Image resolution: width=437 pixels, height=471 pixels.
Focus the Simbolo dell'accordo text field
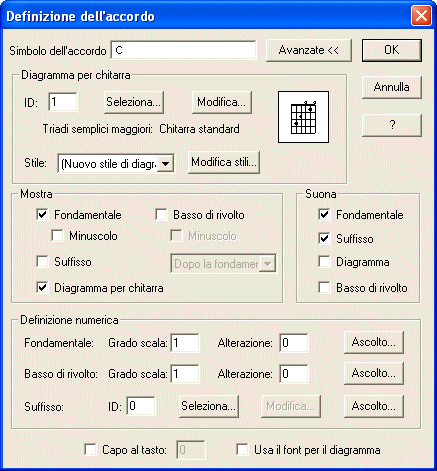(184, 50)
